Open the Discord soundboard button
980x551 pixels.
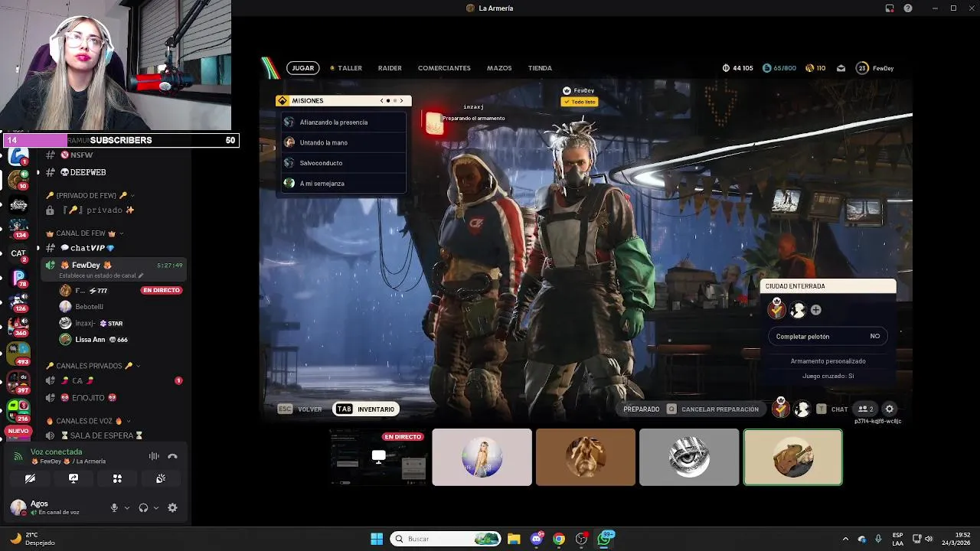coord(161,478)
